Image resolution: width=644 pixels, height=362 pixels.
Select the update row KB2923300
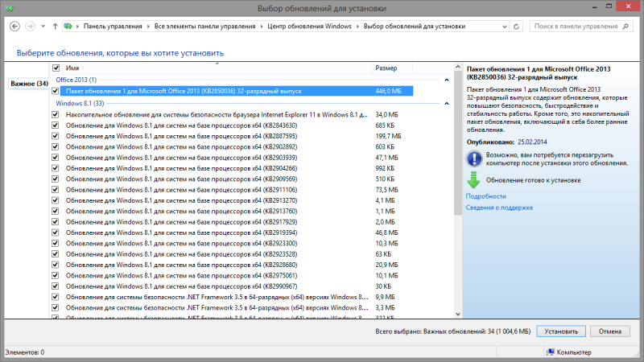[x=232, y=243]
